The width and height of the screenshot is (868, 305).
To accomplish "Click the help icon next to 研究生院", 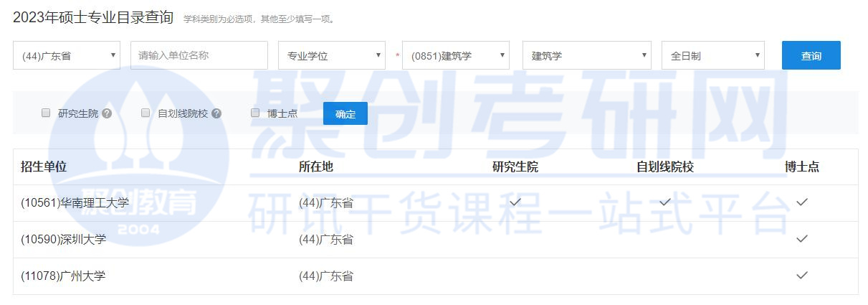I will click(x=107, y=113).
